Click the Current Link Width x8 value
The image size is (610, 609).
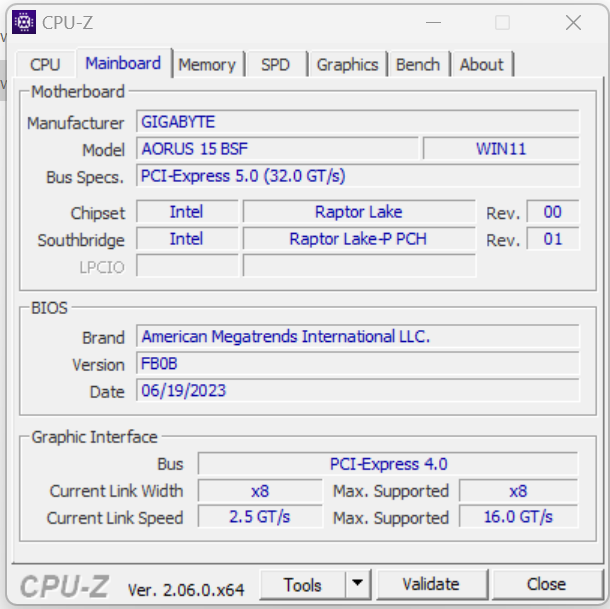[260, 491]
